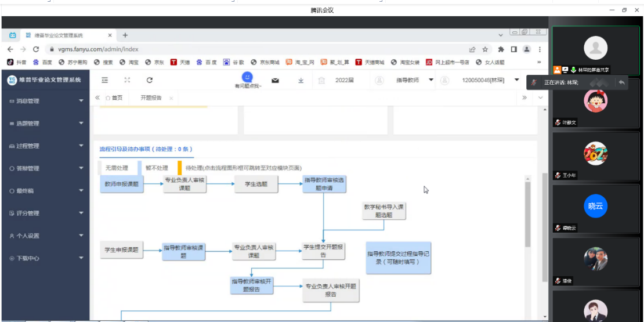Click the 有问题点我 help smiley icon
The height and width of the screenshot is (322, 644).
click(248, 77)
